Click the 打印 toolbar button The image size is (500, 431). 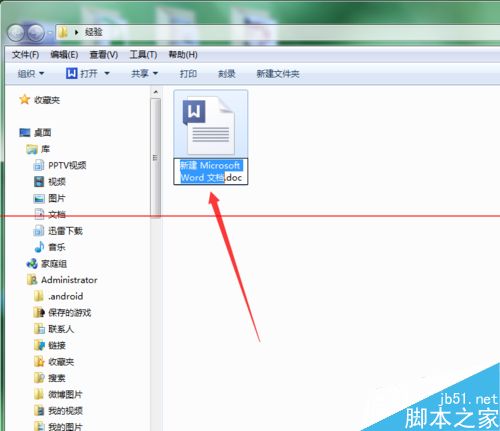(188, 73)
